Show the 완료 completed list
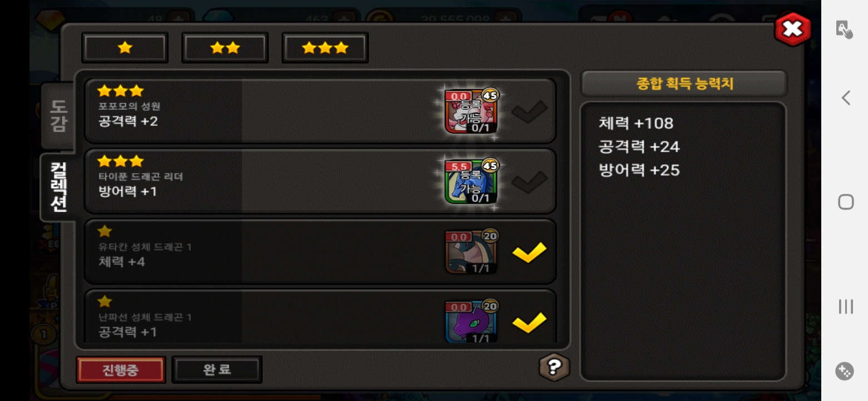This screenshot has width=868, height=401. tap(217, 370)
